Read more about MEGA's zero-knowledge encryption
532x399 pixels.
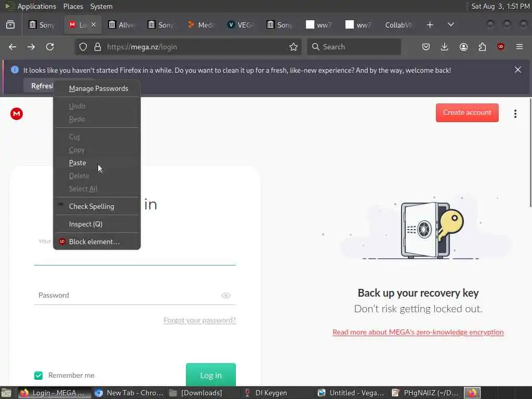[x=418, y=332]
